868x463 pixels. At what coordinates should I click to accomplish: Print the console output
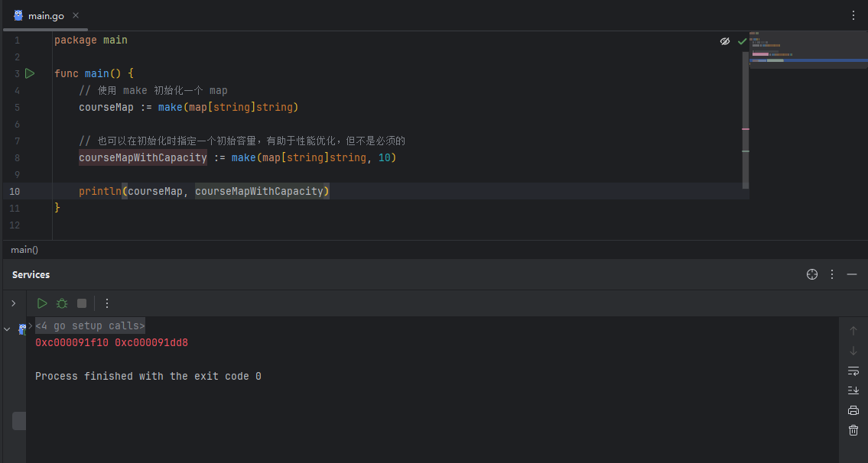pos(853,410)
